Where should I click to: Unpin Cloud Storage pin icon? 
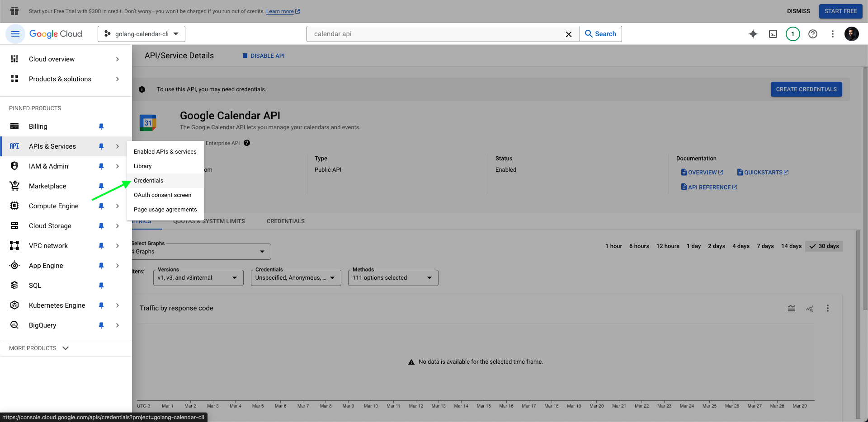[101, 226]
